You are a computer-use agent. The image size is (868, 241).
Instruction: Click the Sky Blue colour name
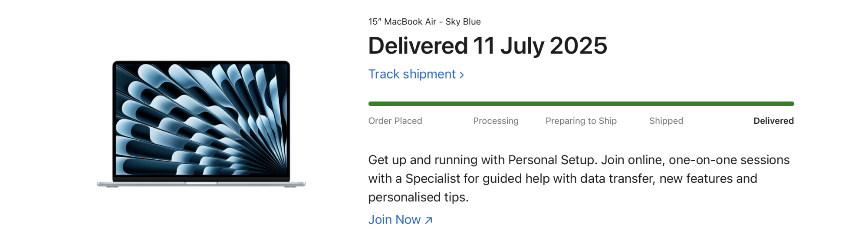[463, 22]
